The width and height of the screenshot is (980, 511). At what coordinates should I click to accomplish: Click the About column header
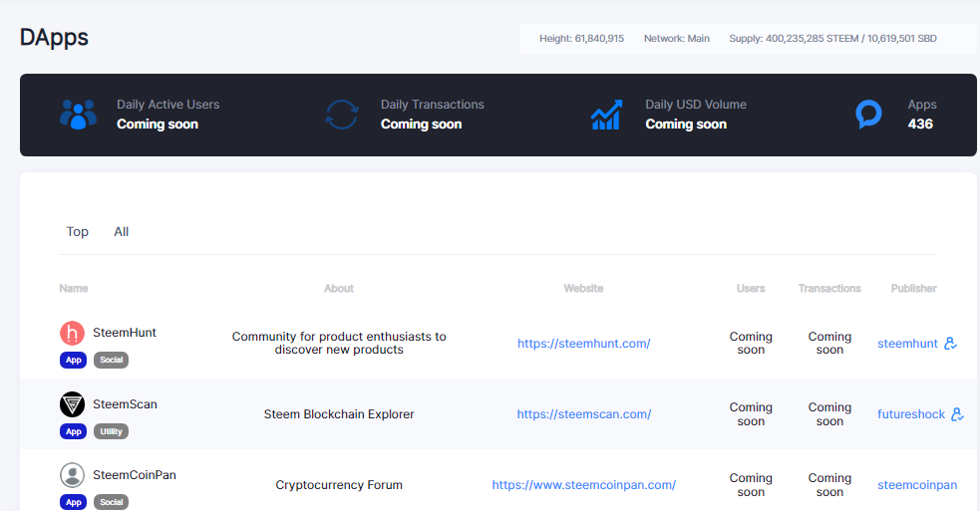coord(339,288)
